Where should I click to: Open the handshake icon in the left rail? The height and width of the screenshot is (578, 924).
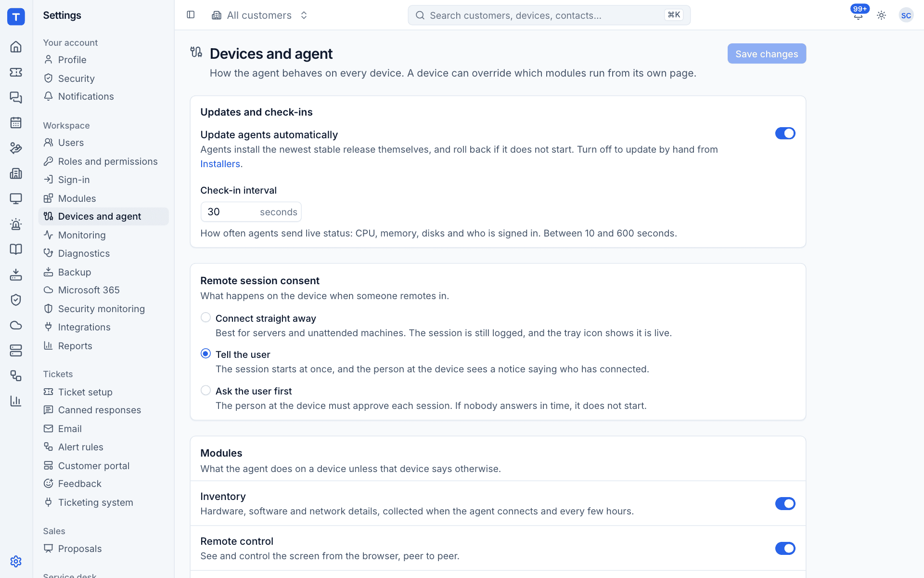16,148
